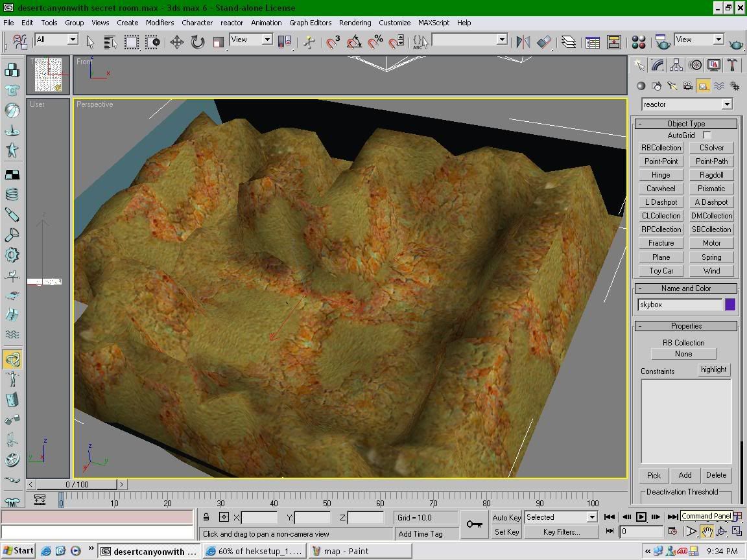The image size is (747, 560).
Task: Click the 0 / 100 time slider
Action: (77, 485)
